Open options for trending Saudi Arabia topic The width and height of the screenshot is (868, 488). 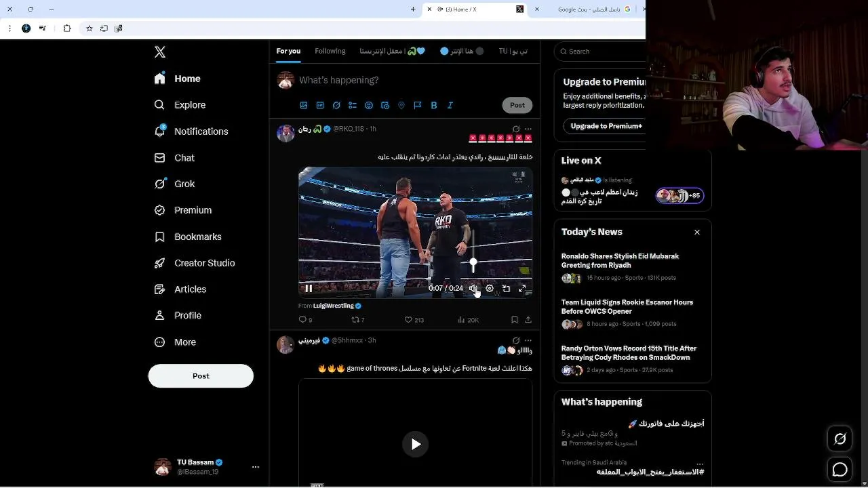coord(700,464)
